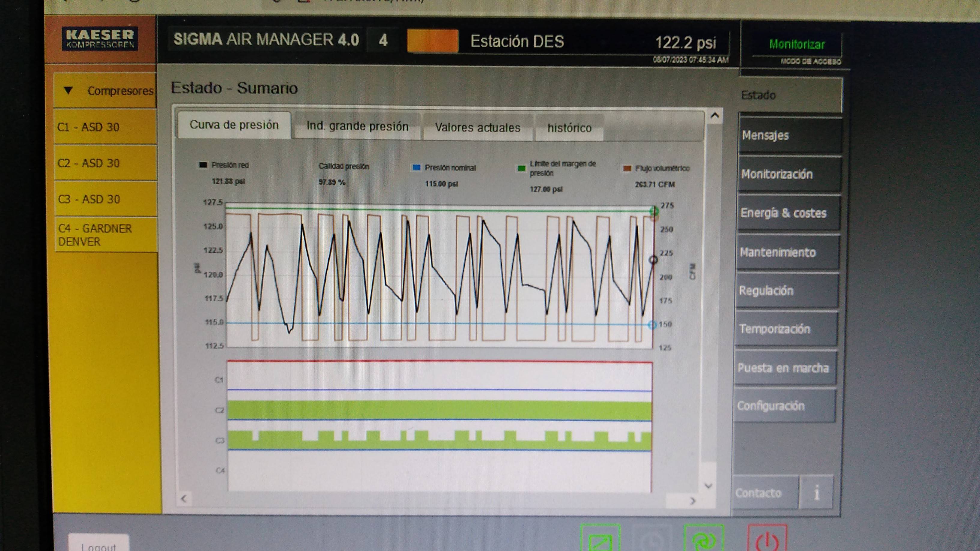Click the Estado - Sumario heading
Screen dimensions: 980x551
(x=234, y=88)
